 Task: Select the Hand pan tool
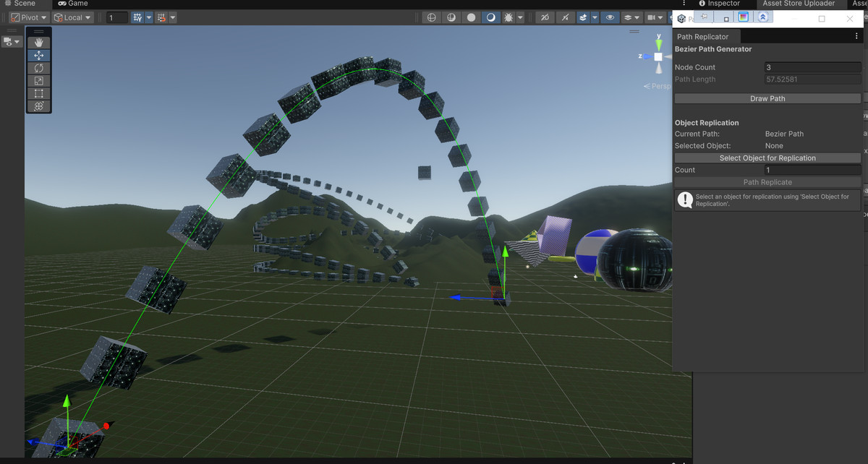[x=38, y=42]
